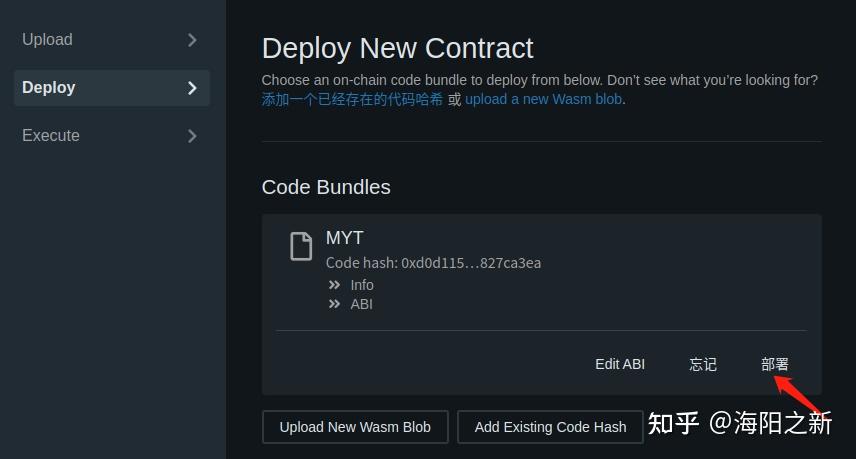Click the 部署 (deploy) button
856x459 pixels.
coord(775,364)
